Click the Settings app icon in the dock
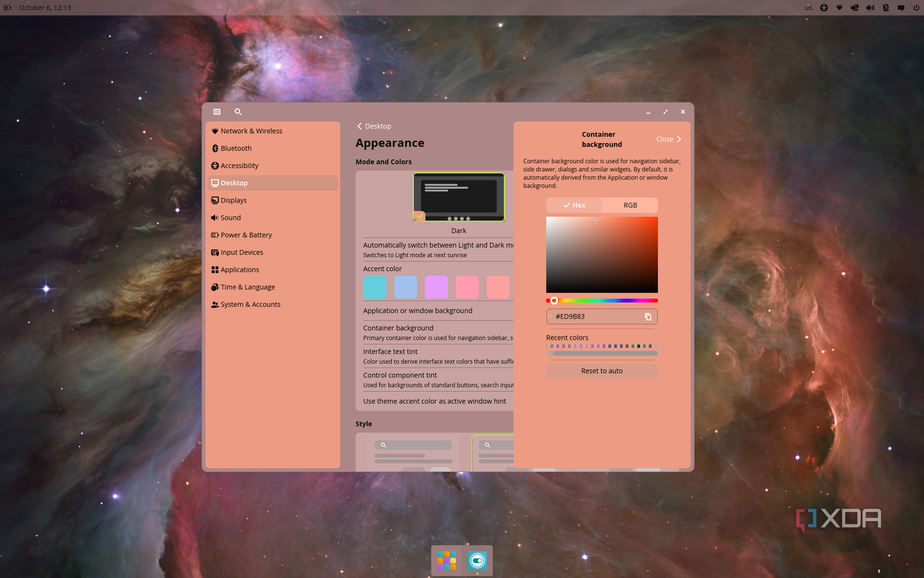This screenshot has height=578, width=924. (478, 560)
